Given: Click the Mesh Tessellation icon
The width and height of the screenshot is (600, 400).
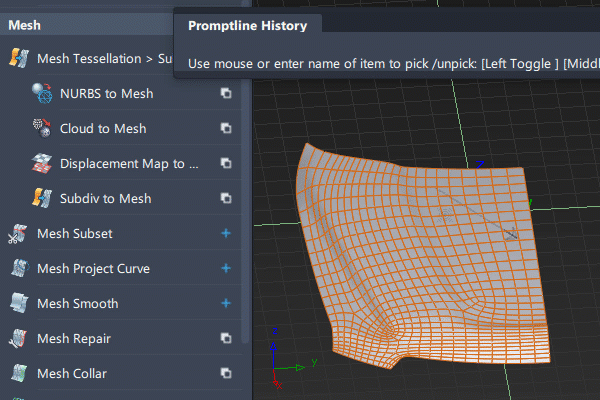Looking at the screenshot, I should tap(19, 59).
